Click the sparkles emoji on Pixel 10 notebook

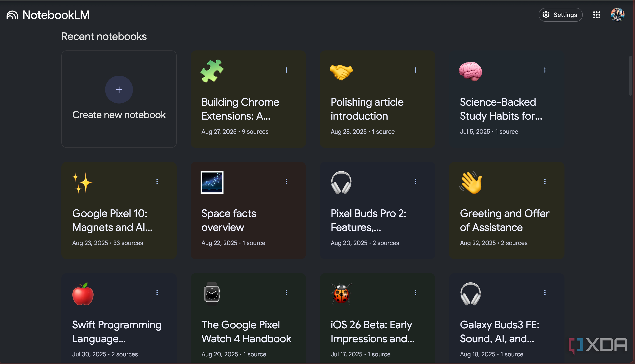(x=83, y=182)
